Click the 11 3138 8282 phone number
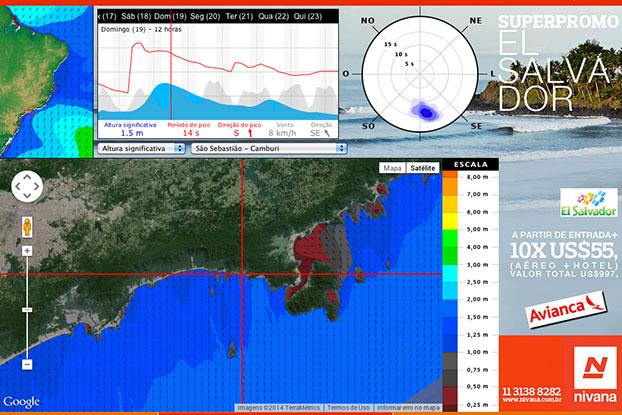 [532, 391]
